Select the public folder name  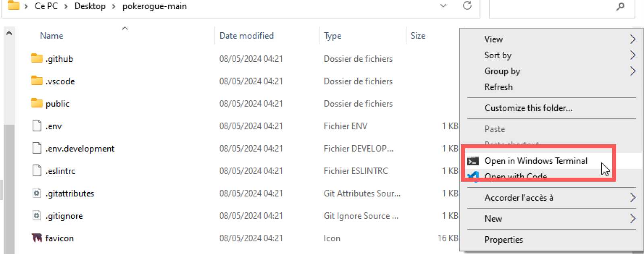tap(58, 104)
